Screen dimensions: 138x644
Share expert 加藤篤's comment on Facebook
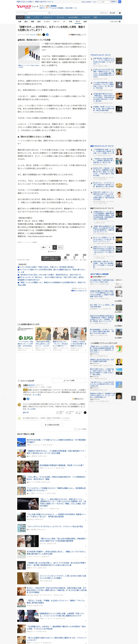click(28, 399)
